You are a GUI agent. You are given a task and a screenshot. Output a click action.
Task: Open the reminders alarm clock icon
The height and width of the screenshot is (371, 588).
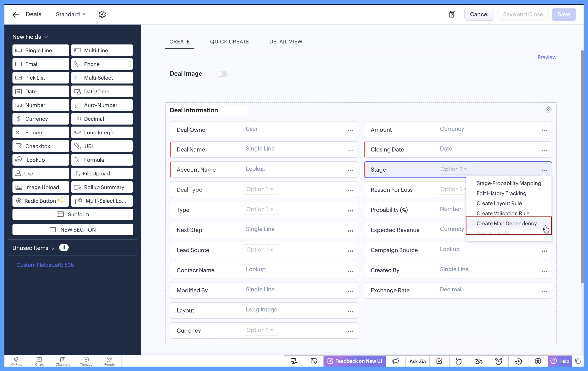[498, 361]
